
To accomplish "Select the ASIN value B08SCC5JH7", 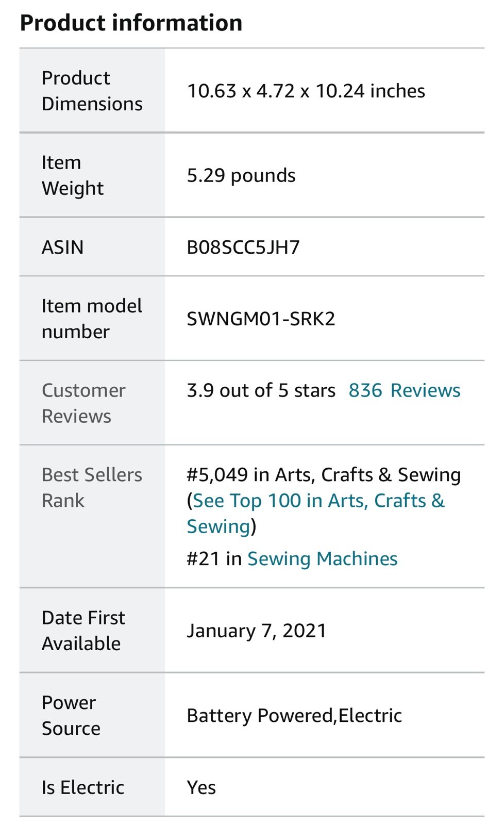I will tap(243, 247).
